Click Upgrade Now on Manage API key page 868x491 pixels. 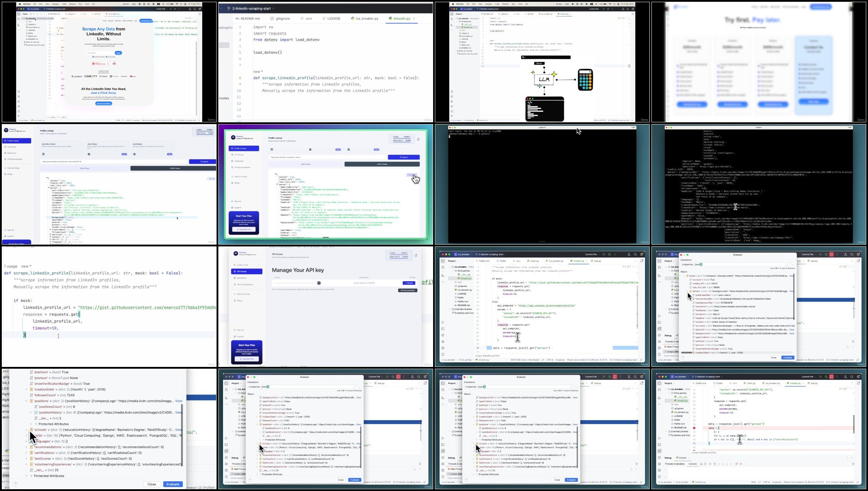point(247,359)
